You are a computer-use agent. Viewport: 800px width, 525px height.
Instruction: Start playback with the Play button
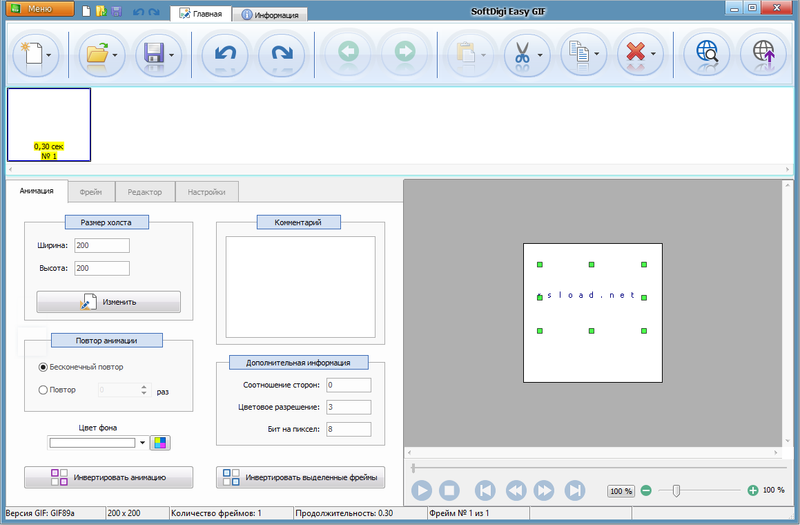(421, 491)
